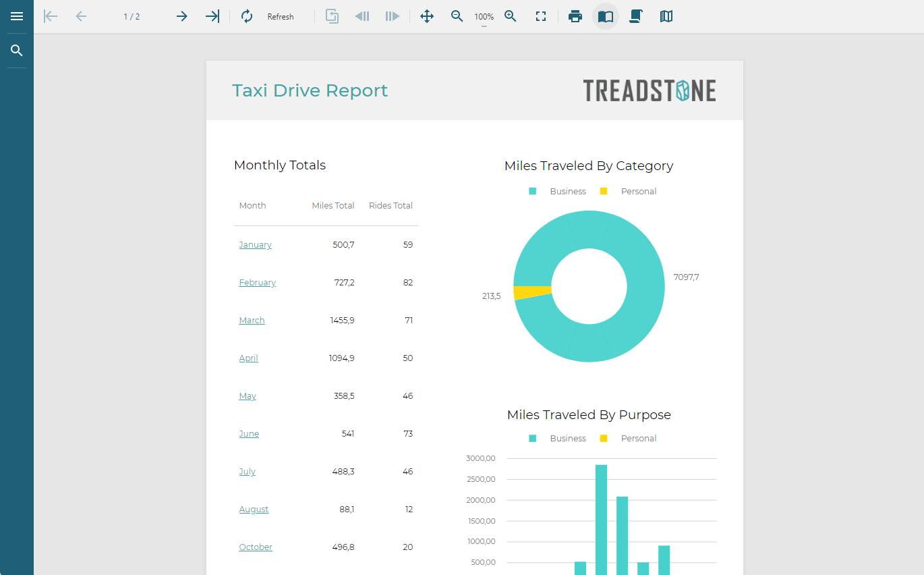Screen dimensions: 924x575
Task: Jump to last page
Action: point(212,16)
